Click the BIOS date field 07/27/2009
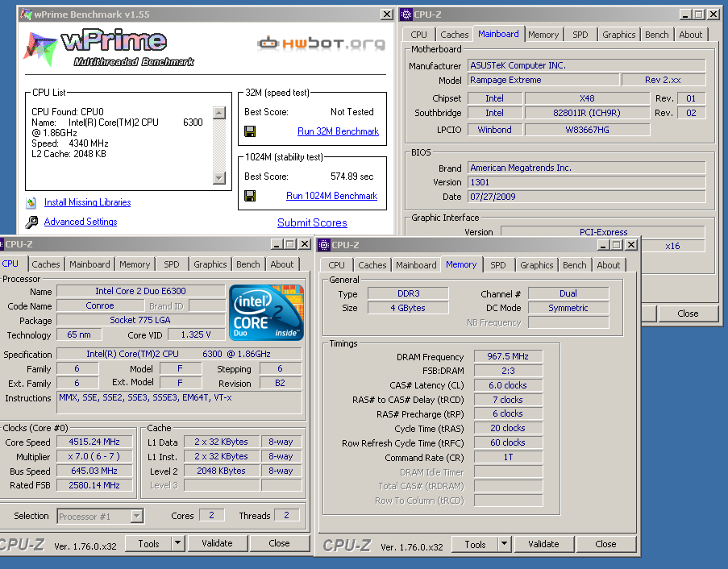This screenshot has width=728, height=569. [586, 197]
